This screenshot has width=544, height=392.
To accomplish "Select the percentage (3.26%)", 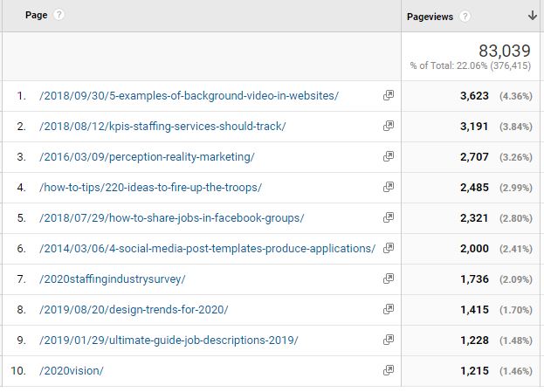I will tap(516, 157).
